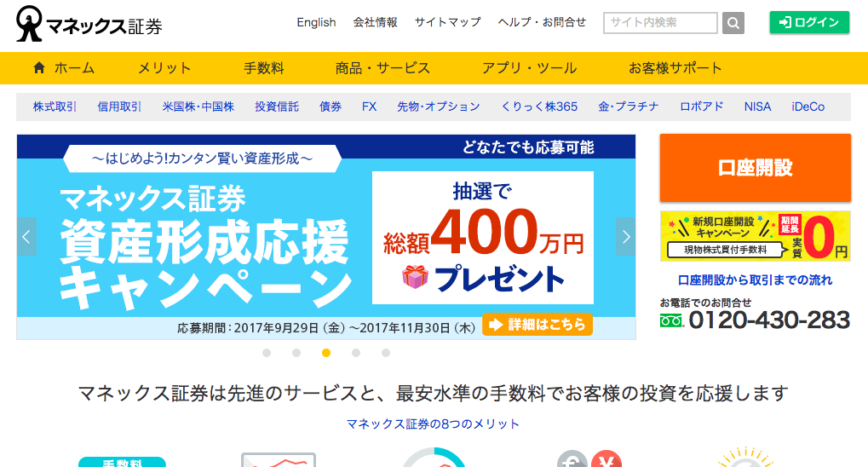Click the orange 詳細はこちら arrow button
This screenshot has width=868, height=467.
pyautogui.click(x=537, y=325)
